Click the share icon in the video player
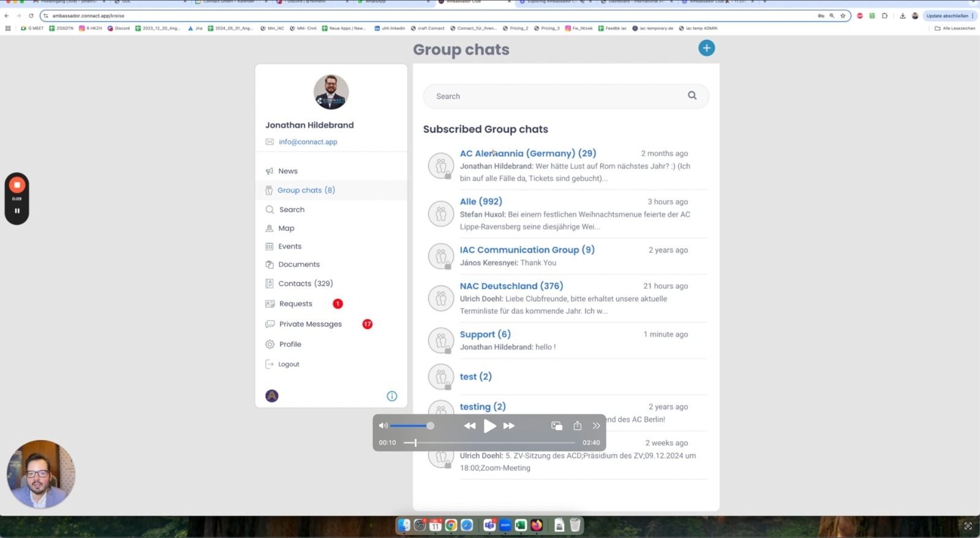The width and height of the screenshot is (980, 538). 577,425
